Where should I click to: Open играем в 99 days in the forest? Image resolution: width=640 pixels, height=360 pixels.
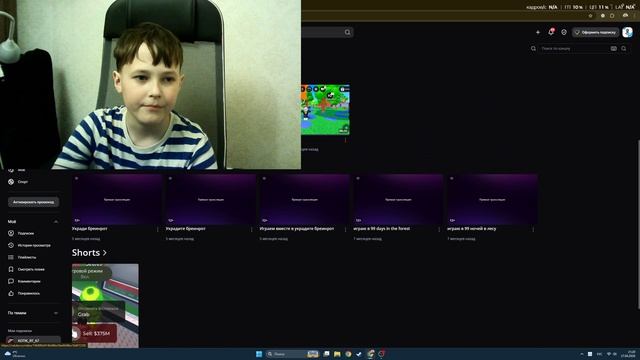click(382, 229)
